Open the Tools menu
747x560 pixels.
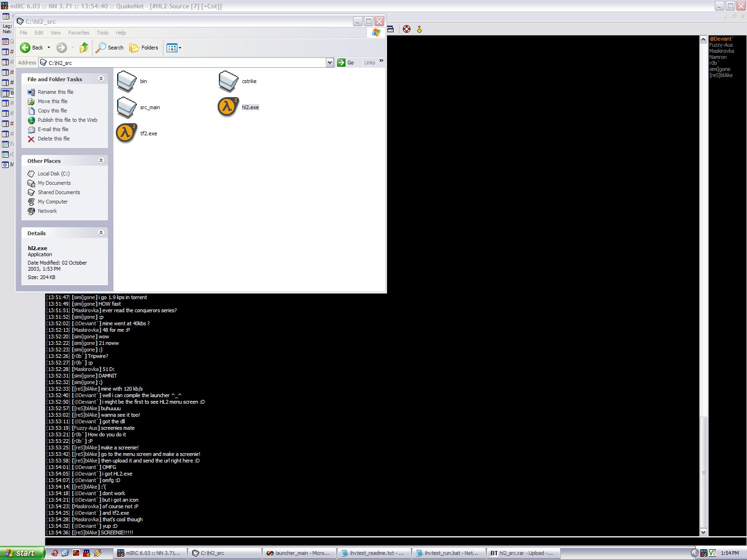(102, 33)
